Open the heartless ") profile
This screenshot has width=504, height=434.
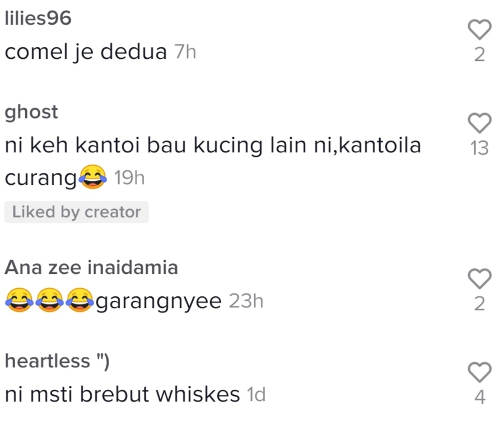coord(57,361)
